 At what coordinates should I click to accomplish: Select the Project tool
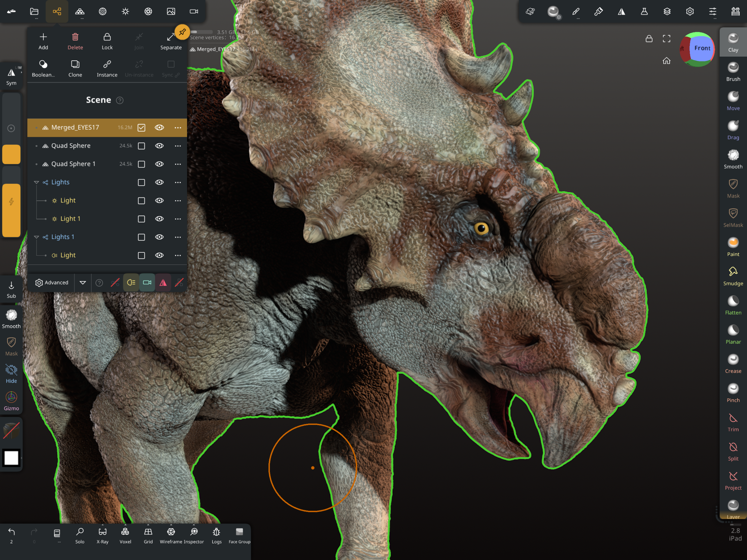[733, 481]
